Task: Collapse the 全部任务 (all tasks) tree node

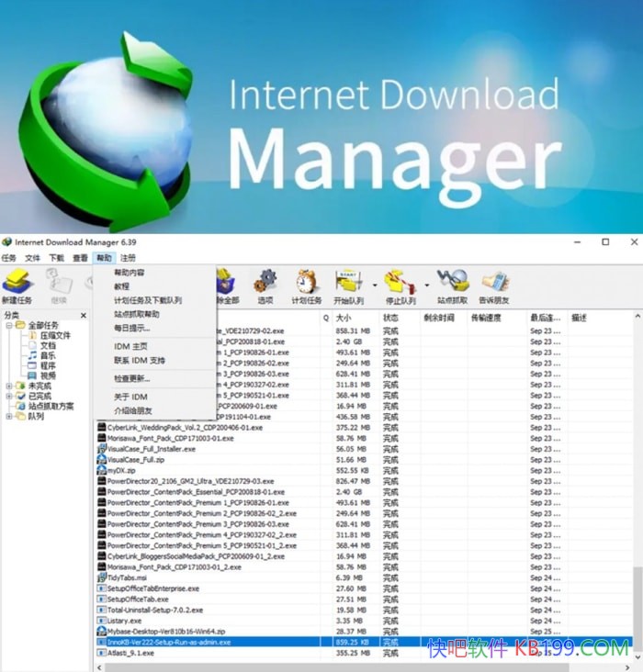Action: pos(8,325)
